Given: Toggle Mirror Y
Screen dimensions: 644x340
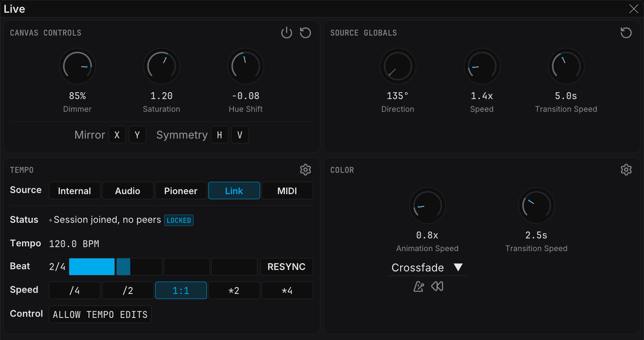Looking at the screenshot, I should pyautogui.click(x=137, y=135).
